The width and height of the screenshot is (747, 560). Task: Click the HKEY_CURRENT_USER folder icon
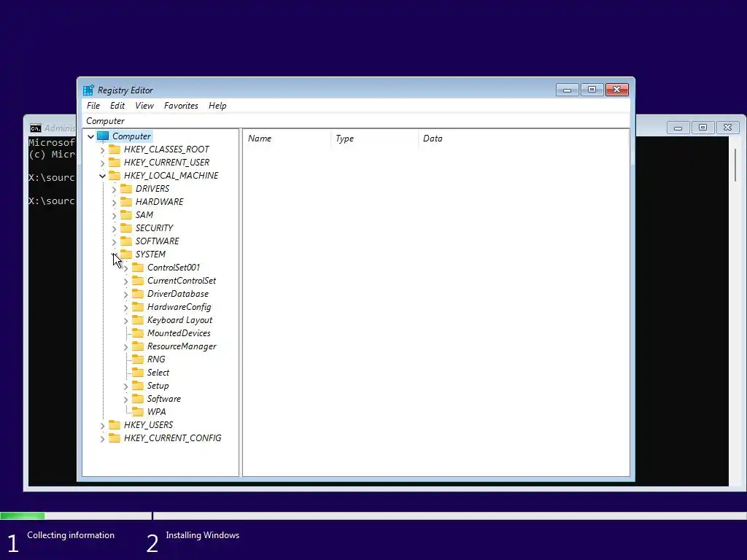point(115,163)
